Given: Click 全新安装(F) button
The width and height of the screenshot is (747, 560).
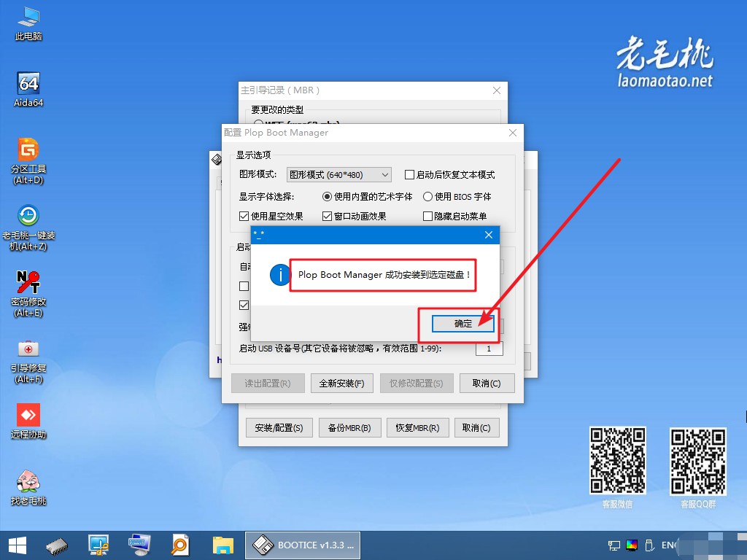Looking at the screenshot, I should [341, 384].
